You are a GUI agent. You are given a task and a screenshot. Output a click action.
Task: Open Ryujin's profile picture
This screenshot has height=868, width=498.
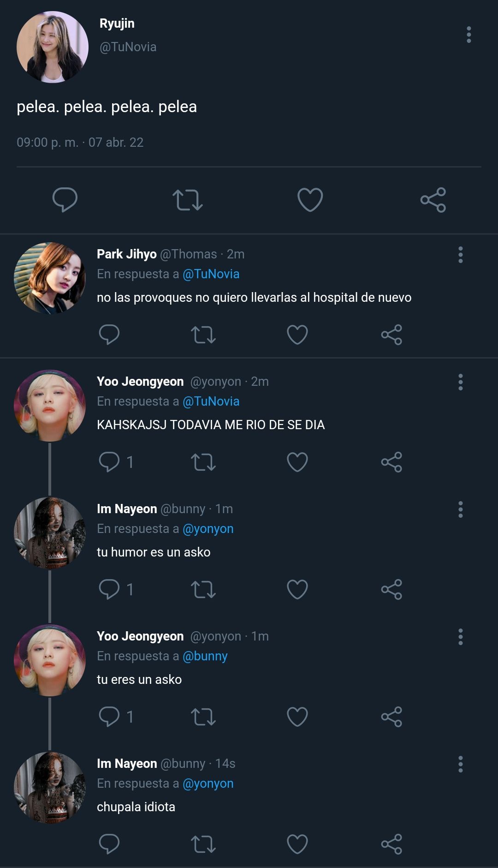[52, 47]
